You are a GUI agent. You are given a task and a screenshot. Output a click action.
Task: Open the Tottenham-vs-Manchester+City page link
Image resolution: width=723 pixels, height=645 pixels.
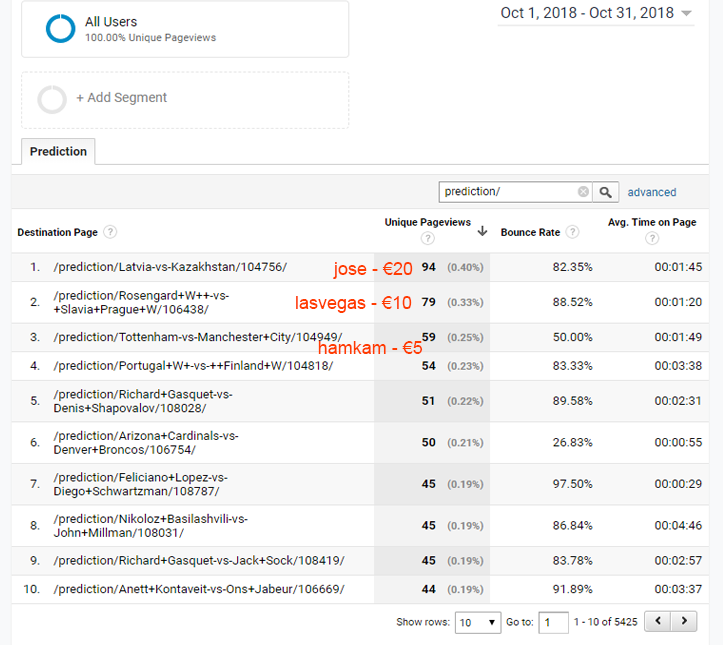point(198,337)
